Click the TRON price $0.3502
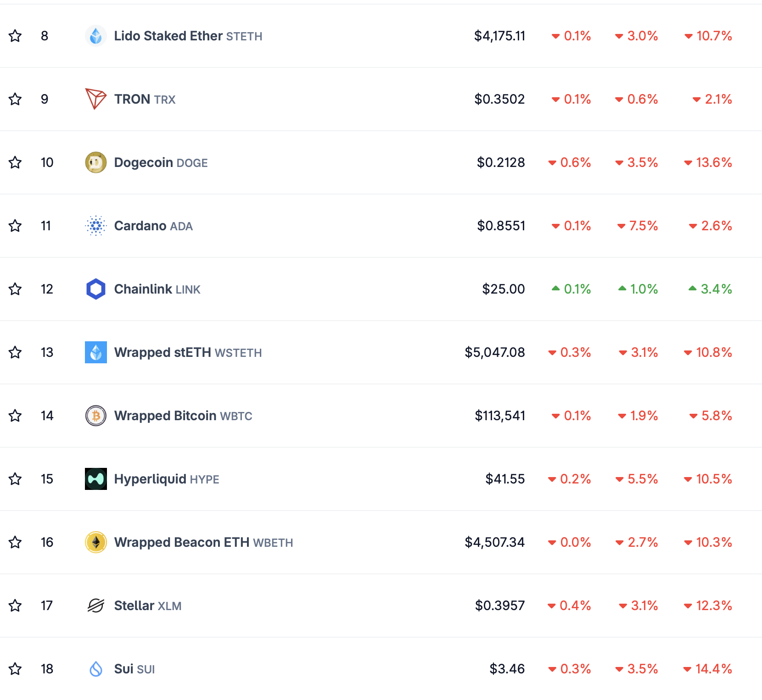 [499, 99]
